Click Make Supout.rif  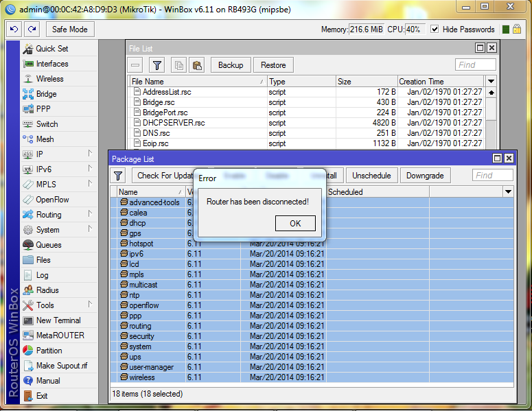tap(61, 366)
